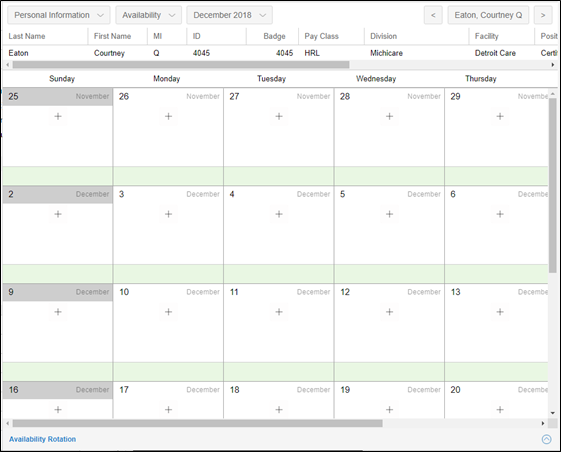Add availability on December 17
The image size is (561, 452).
169,409
